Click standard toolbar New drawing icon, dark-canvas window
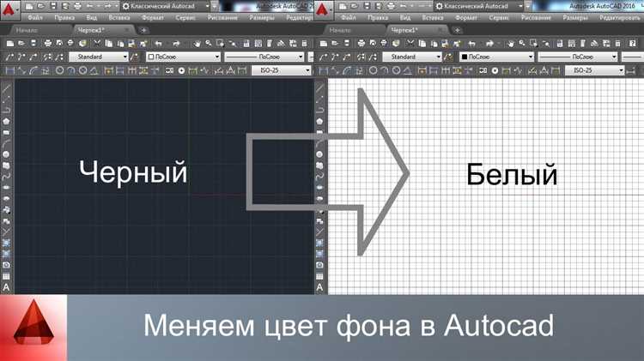 pyautogui.click(x=9, y=43)
